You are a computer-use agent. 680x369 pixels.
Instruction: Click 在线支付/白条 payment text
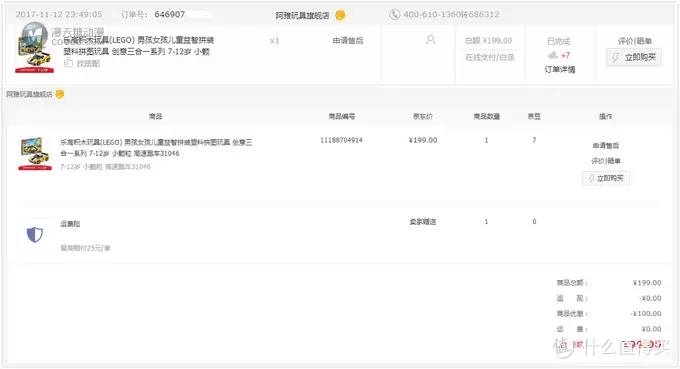coord(490,57)
